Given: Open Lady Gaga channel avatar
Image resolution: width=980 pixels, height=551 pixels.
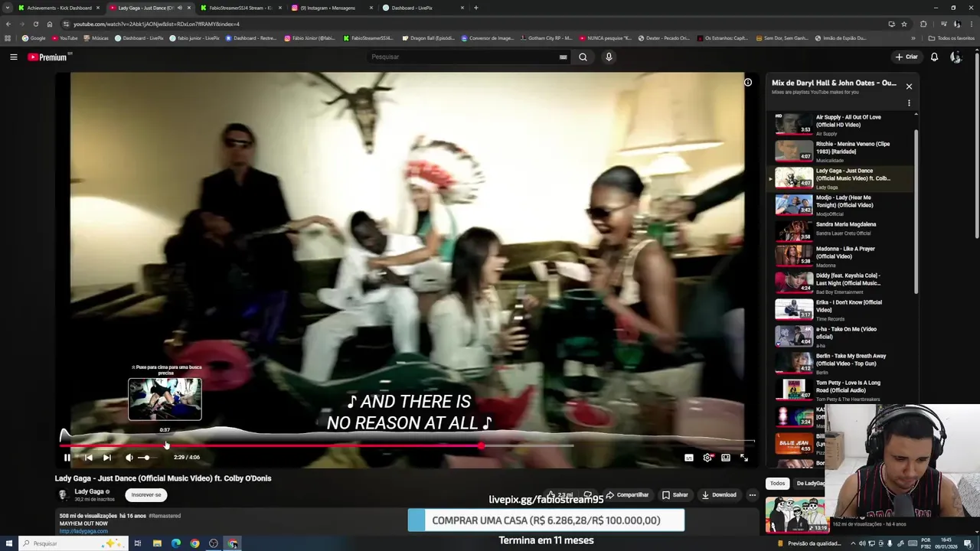Looking at the screenshot, I should [x=63, y=495].
